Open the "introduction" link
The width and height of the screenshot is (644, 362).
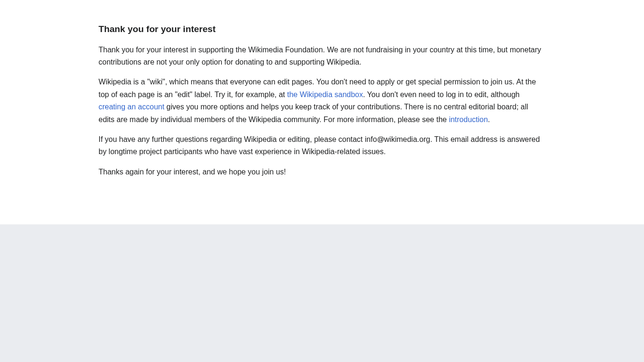click(x=468, y=120)
